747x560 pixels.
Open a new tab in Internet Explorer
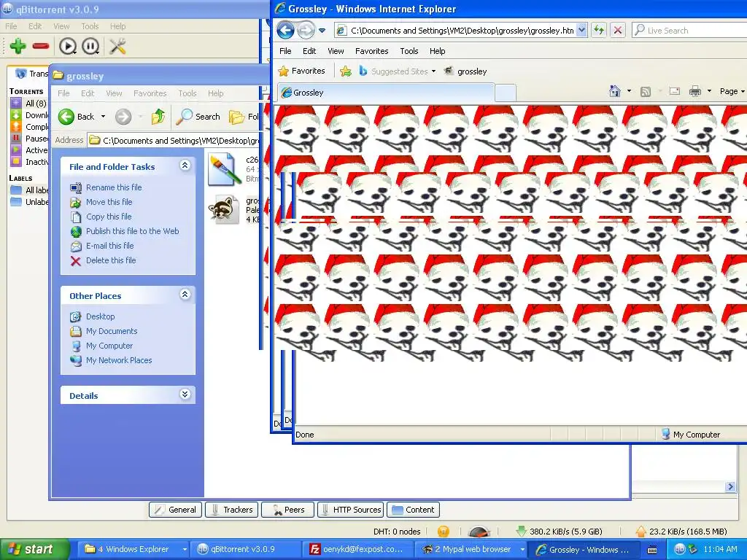pos(506,93)
